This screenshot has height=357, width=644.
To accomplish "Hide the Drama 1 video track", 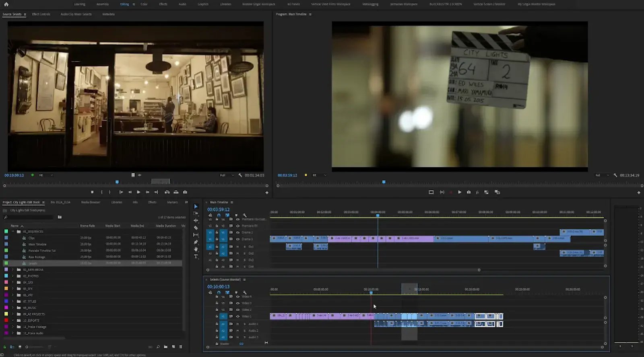I will (x=238, y=239).
